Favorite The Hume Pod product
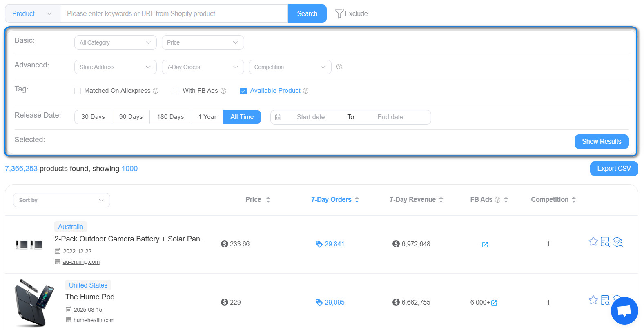This screenshot has width=644, height=330. (x=593, y=300)
